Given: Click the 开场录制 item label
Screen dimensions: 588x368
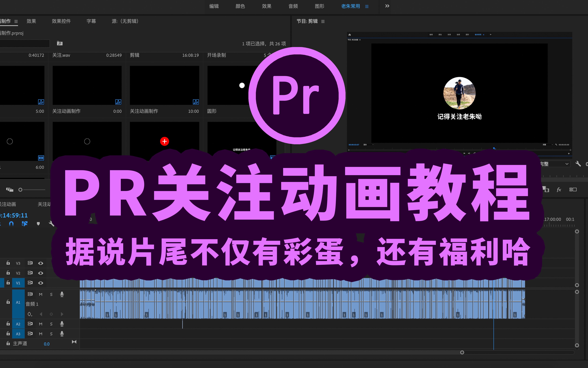Looking at the screenshot, I should 216,55.
